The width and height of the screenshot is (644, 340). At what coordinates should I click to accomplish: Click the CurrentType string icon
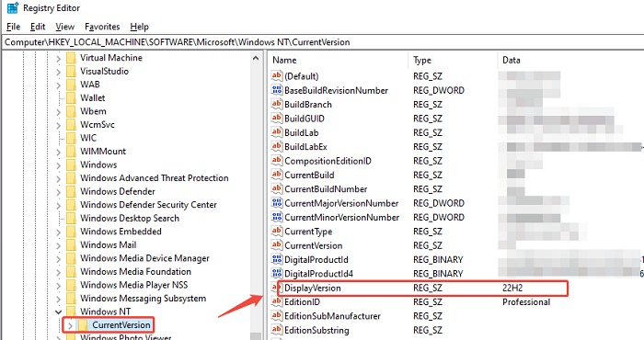[277, 232]
